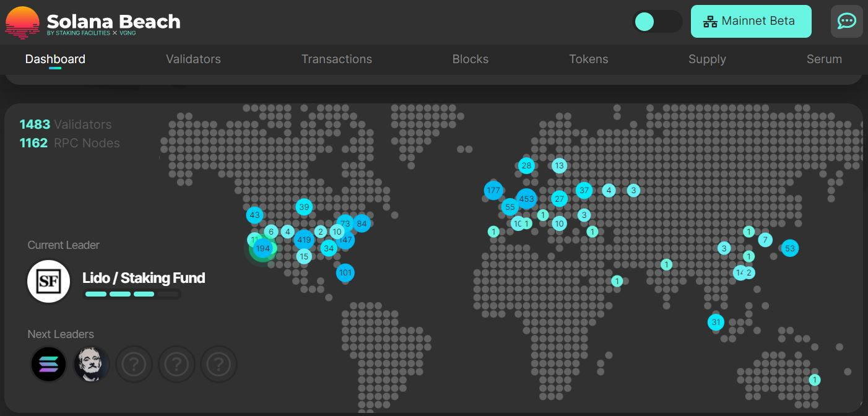Toggle the theme switch in header
This screenshot has height=416, width=868.
coord(657,22)
